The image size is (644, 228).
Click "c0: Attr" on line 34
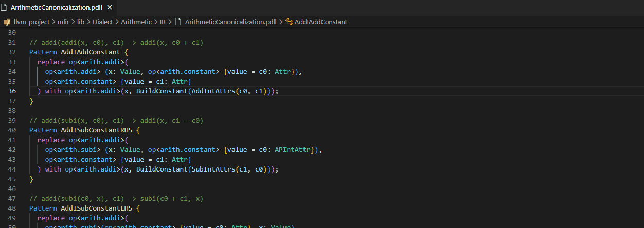(275, 71)
